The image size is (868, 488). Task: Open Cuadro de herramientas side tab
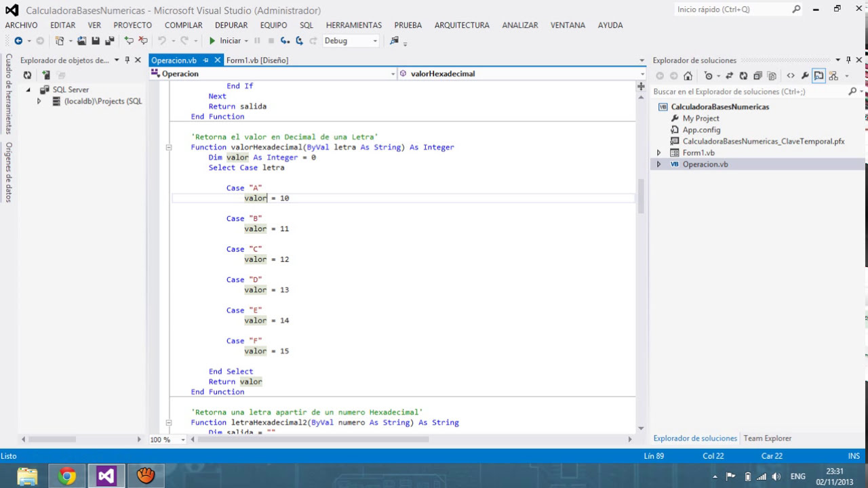(x=9, y=94)
